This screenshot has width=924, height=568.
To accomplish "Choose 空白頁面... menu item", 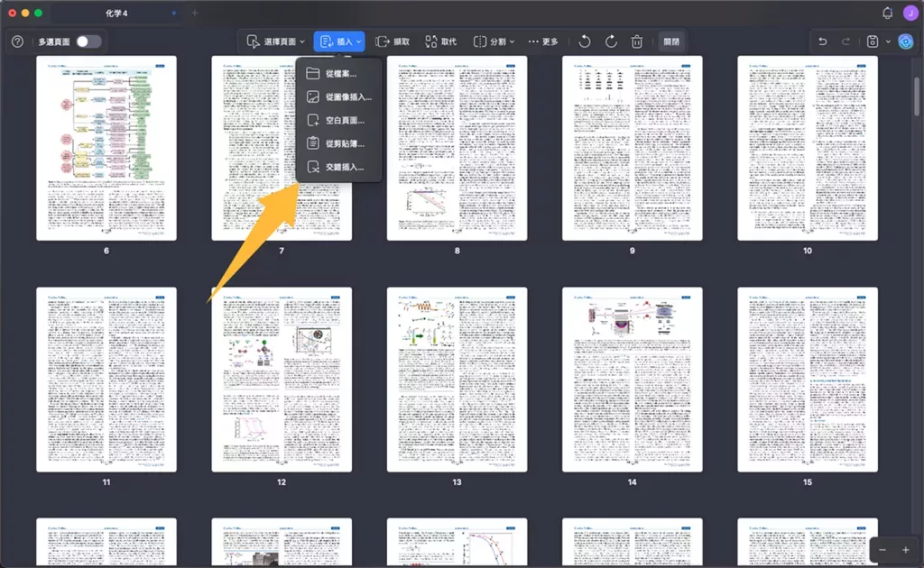I will pyautogui.click(x=339, y=120).
